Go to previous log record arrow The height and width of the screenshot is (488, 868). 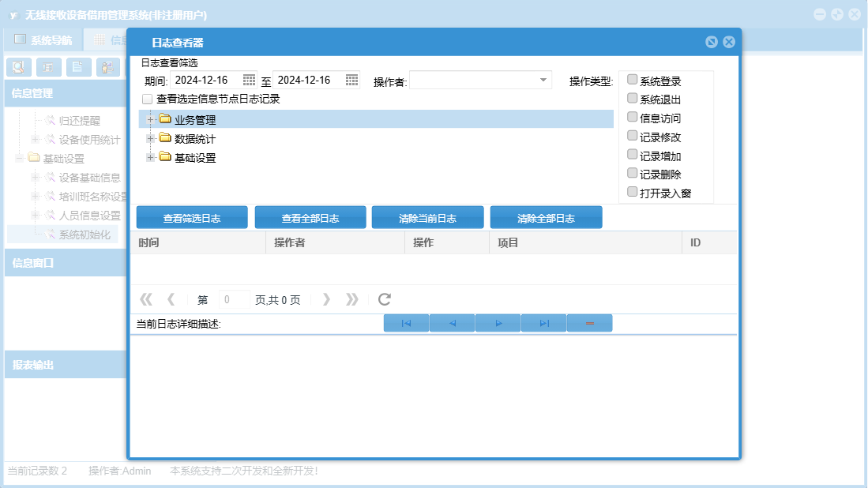pyautogui.click(x=452, y=323)
